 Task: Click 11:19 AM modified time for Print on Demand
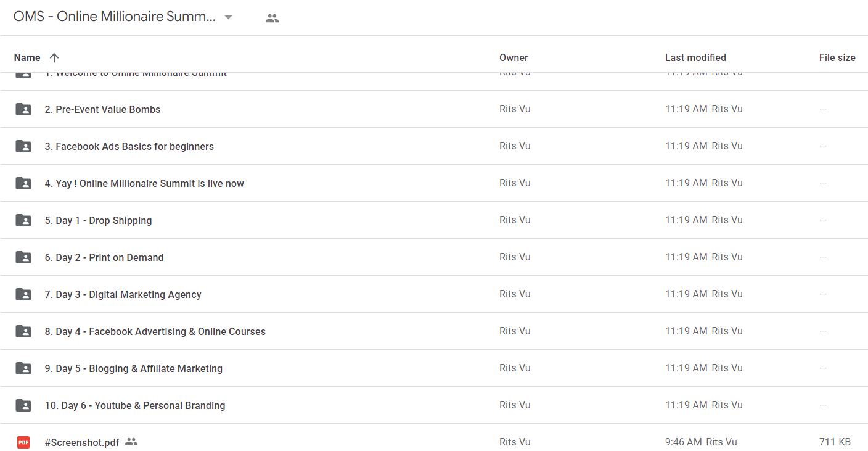(686, 257)
